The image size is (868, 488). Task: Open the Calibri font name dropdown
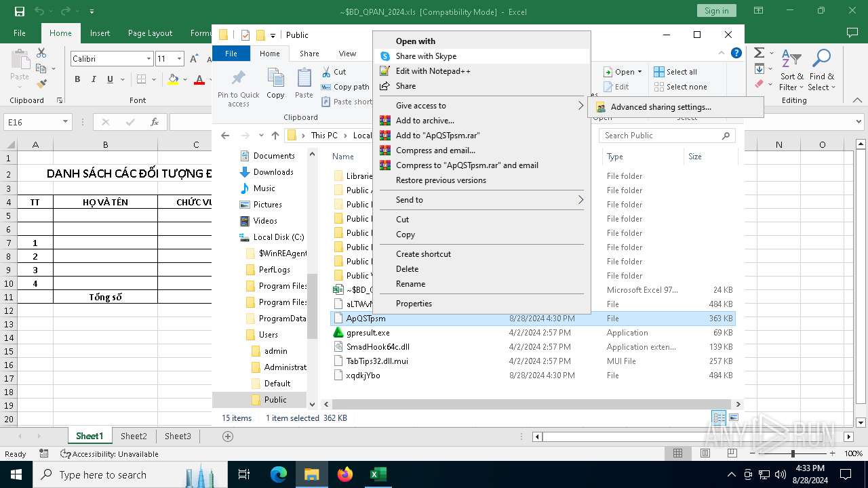(x=149, y=59)
